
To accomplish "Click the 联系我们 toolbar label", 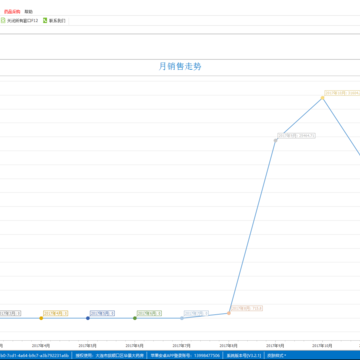I will [x=57, y=21].
